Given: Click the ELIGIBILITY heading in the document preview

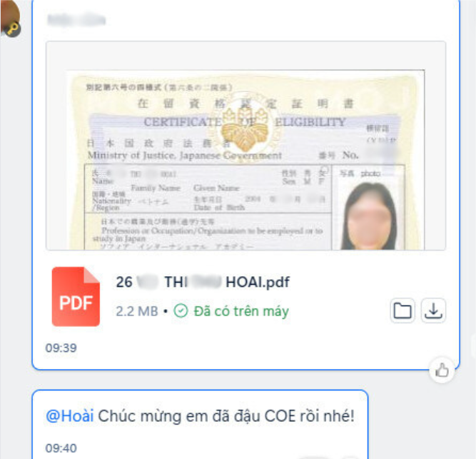Looking at the screenshot, I should [x=310, y=122].
